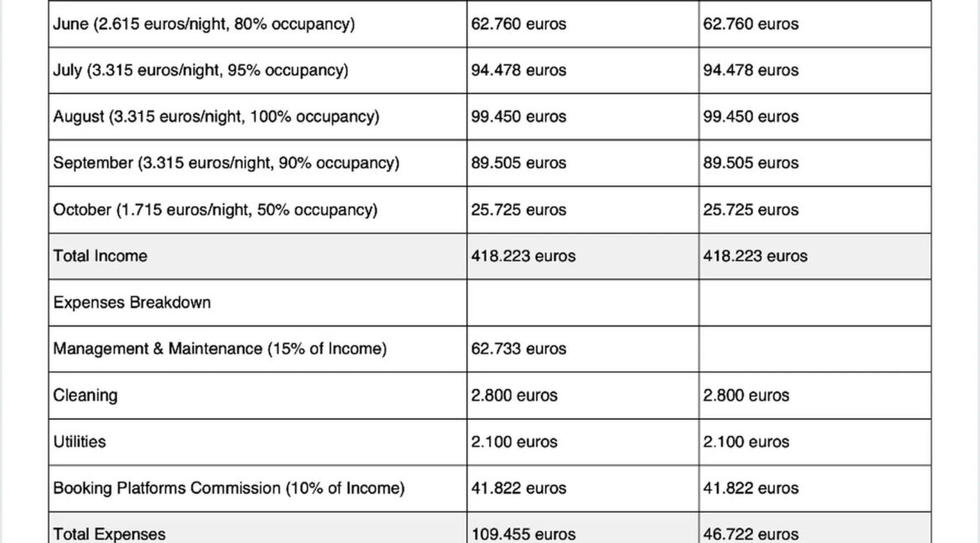Click the rightmost 2.800 euros Cleaning value
The width and height of the screenshot is (980, 543).
pyautogui.click(x=745, y=396)
